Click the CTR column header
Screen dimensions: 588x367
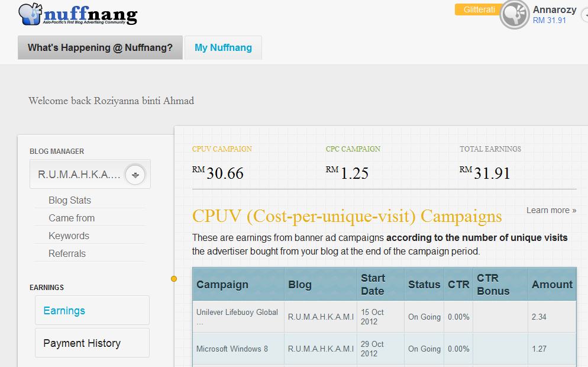coord(458,284)
